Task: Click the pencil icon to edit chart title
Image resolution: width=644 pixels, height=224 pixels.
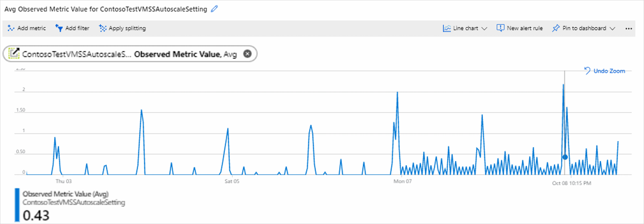Action: [214, 9]
